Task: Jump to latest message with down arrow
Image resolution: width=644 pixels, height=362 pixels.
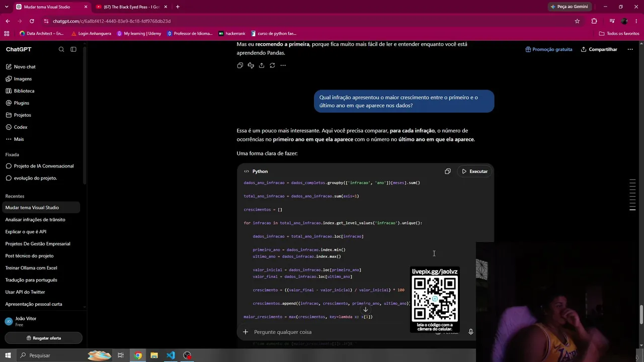Action: [x=365, y=309]
